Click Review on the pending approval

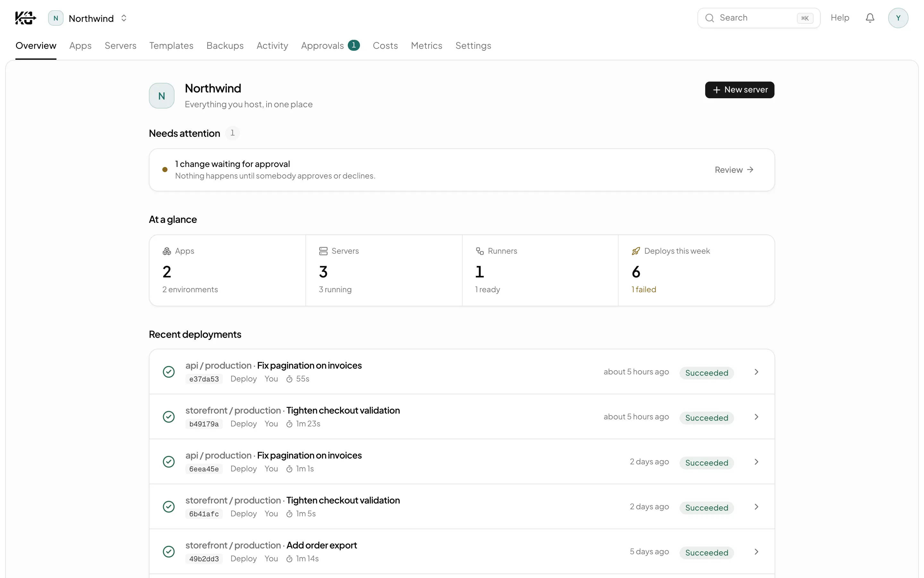(x=734, y=170)
